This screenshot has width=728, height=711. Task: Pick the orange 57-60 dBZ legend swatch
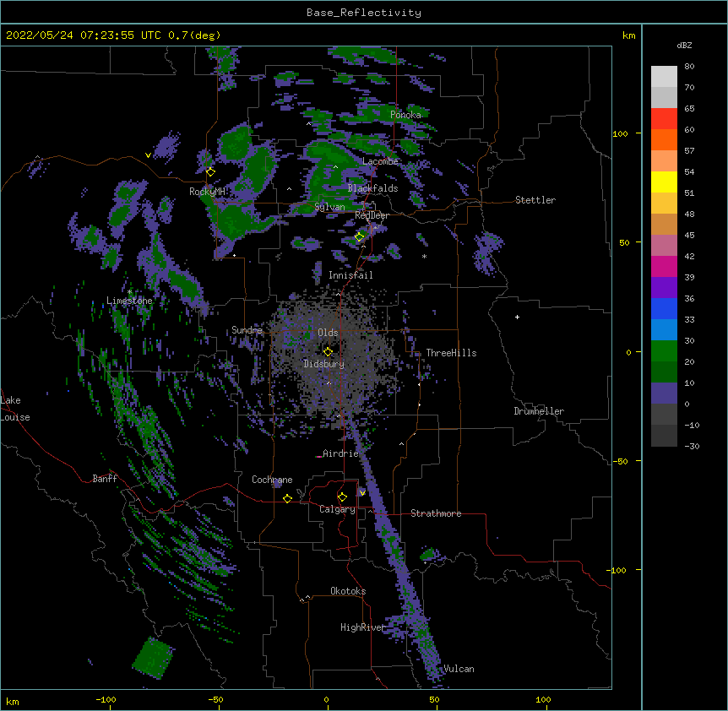664,139
